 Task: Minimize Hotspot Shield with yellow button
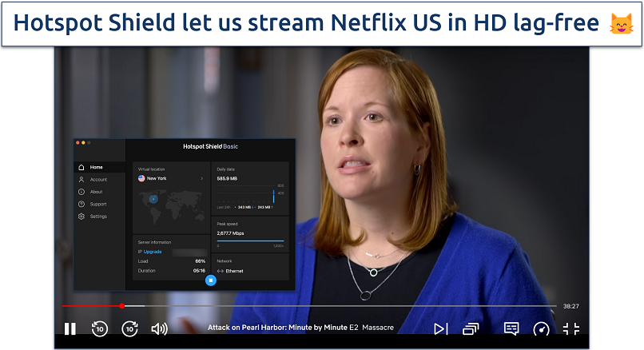coord(83,142)
